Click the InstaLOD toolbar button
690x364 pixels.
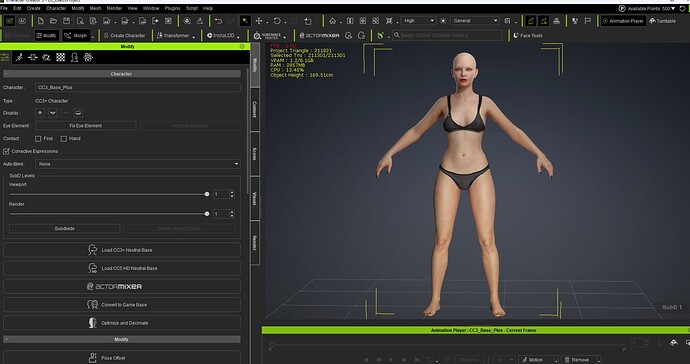coord(220,36)
